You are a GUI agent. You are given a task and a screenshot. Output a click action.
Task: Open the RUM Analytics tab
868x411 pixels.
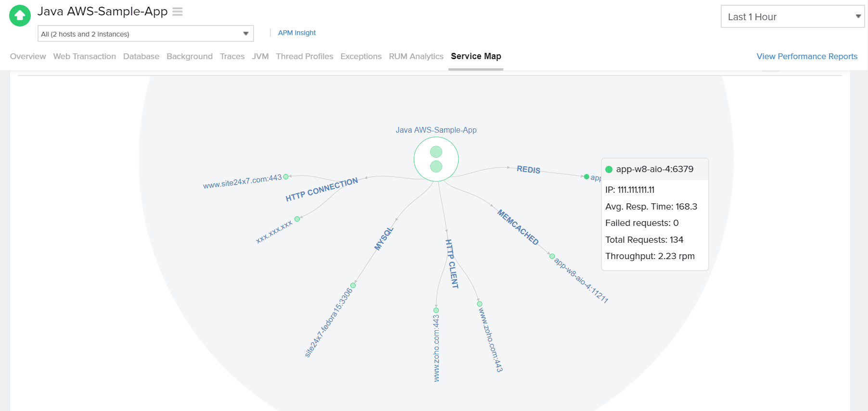416,56
